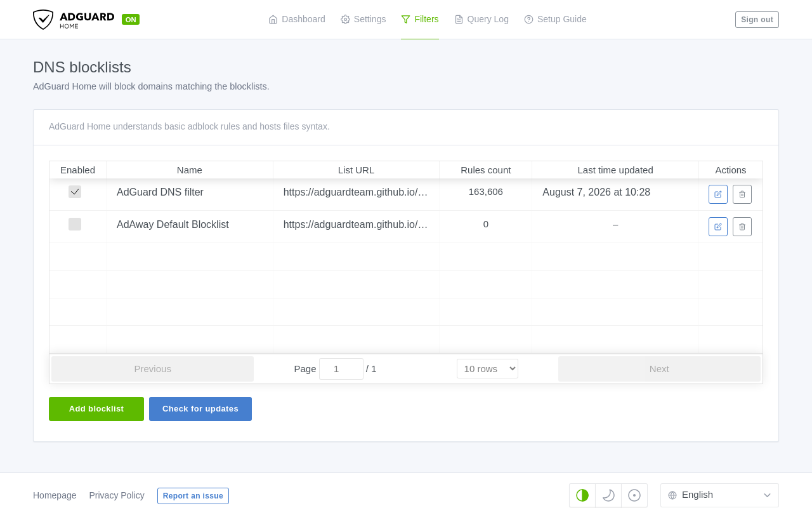Sort by the Name column header
The image size is (812, 508).
(x=190, y=170)
